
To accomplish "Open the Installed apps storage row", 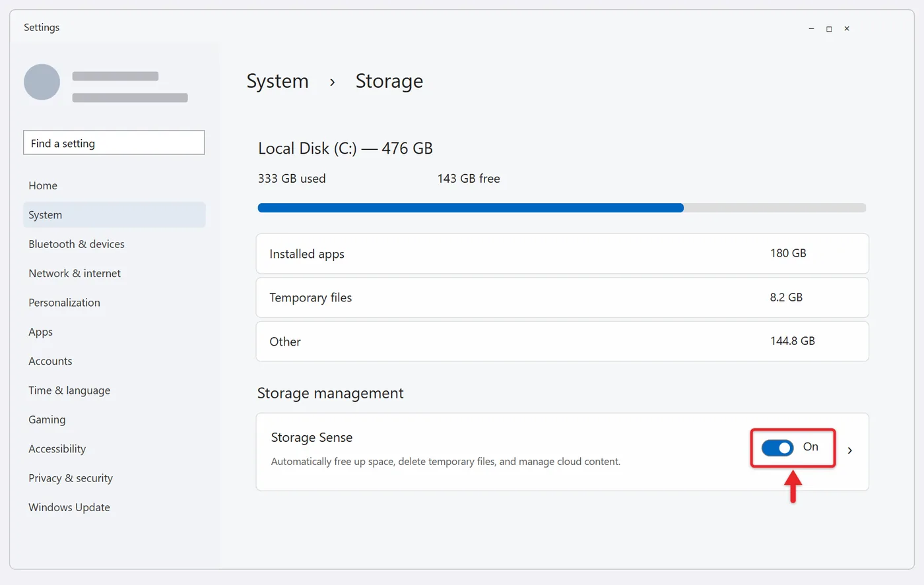I will coord(562,253).
